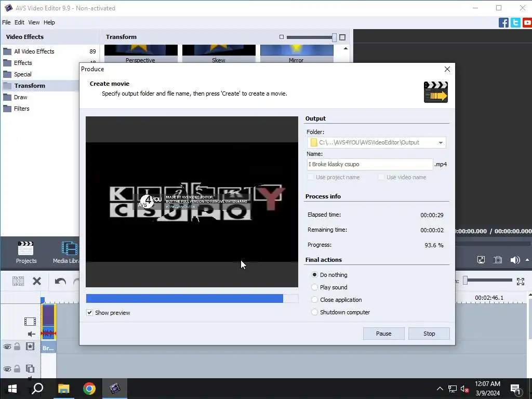The image size is (532, 399).
Task: Click the snapshot camera icon in preview
Action: click(x=498, y=260)
